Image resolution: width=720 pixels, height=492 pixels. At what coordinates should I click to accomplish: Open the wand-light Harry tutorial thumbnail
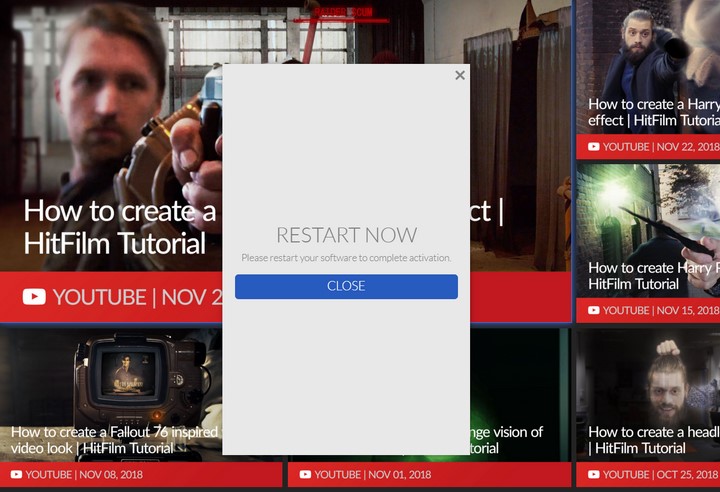tap(648, 231)
